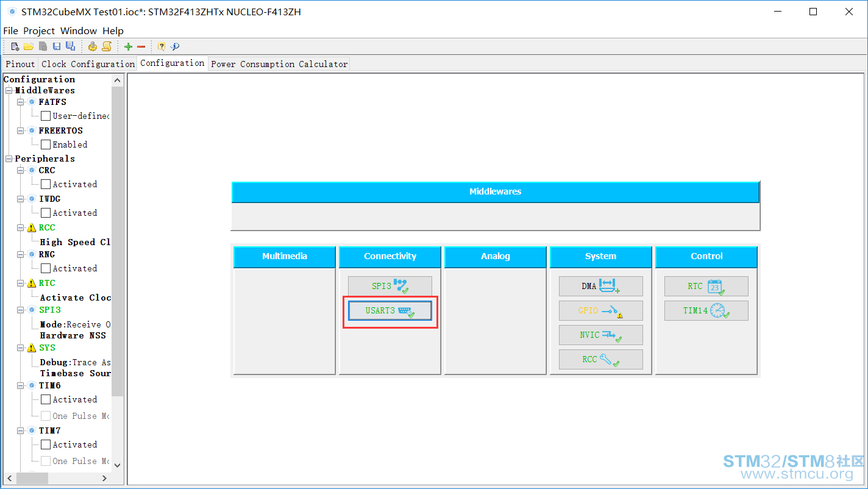This screenshot has height=489, width=868.
Task: Open the Power Consumption Calculator tab
Action: click(x=279, y=64)
